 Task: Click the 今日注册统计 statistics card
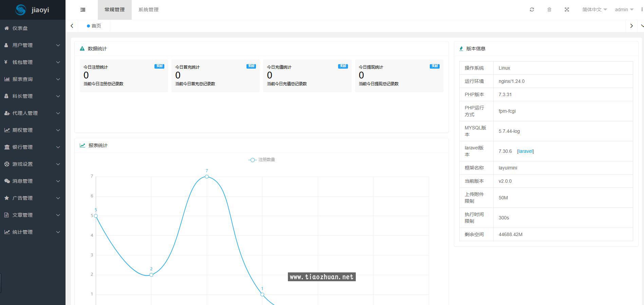click(x=124, y=75)
